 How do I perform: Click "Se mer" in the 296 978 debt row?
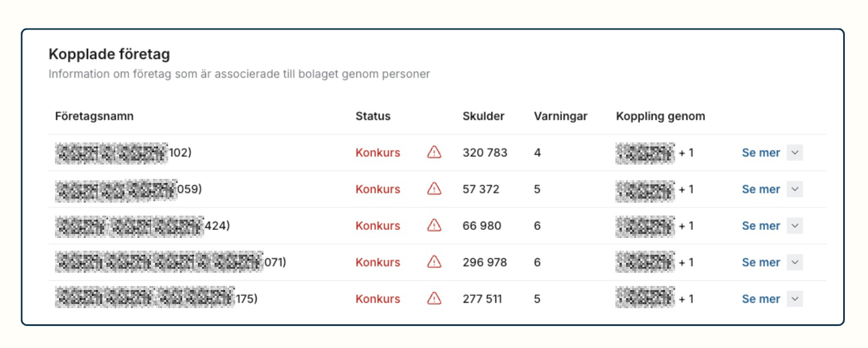761,262
